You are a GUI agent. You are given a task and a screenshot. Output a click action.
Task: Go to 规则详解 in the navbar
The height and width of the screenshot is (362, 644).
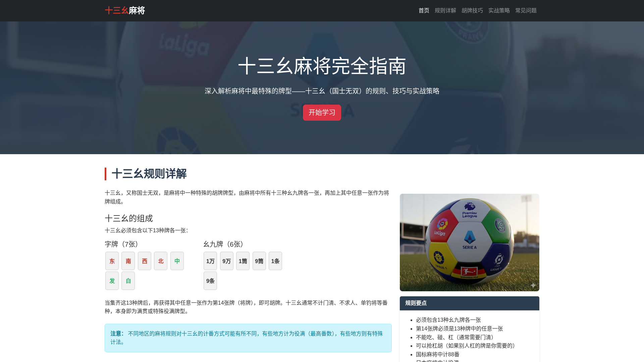445,10
